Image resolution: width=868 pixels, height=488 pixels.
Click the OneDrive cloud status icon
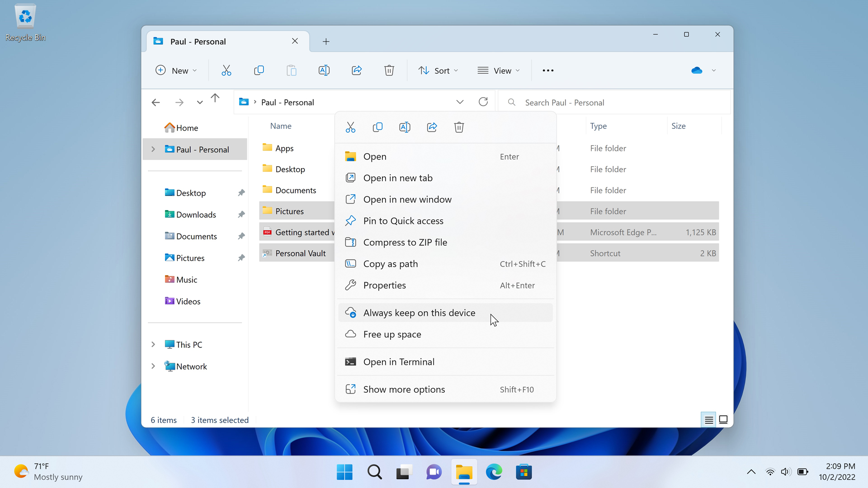point(697,70)
